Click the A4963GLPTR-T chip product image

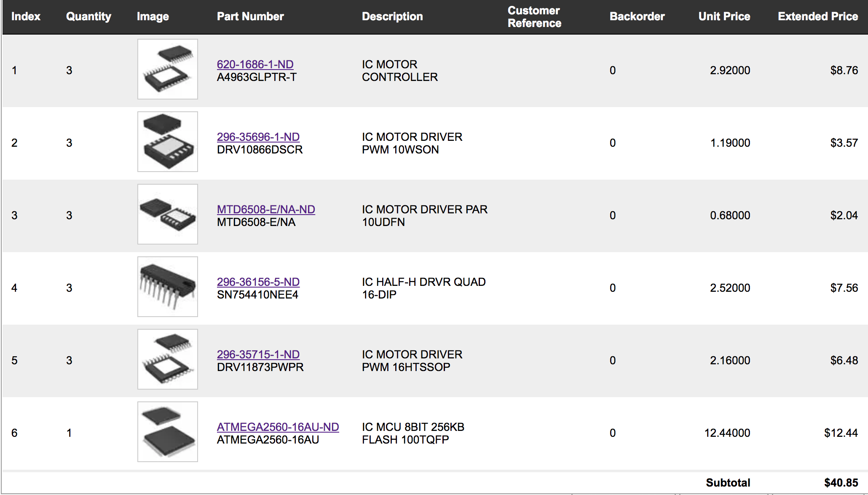[167, 69]
